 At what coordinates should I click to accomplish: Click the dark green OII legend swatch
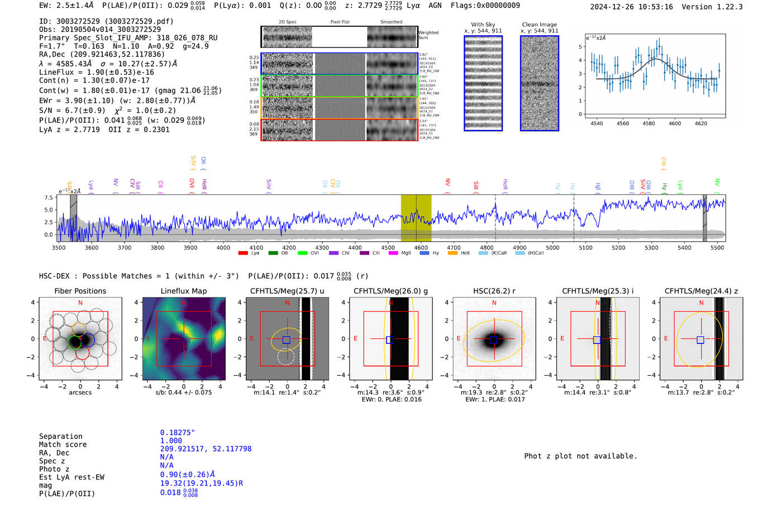click(x=273, y=253)
